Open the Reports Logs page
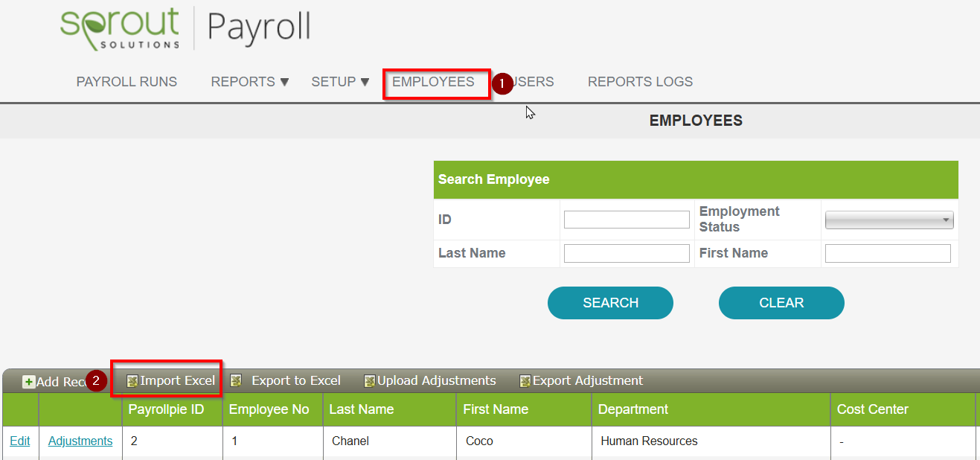Image resolution: width=980 pixels, height=460 pixels. (x=640, y=82)
